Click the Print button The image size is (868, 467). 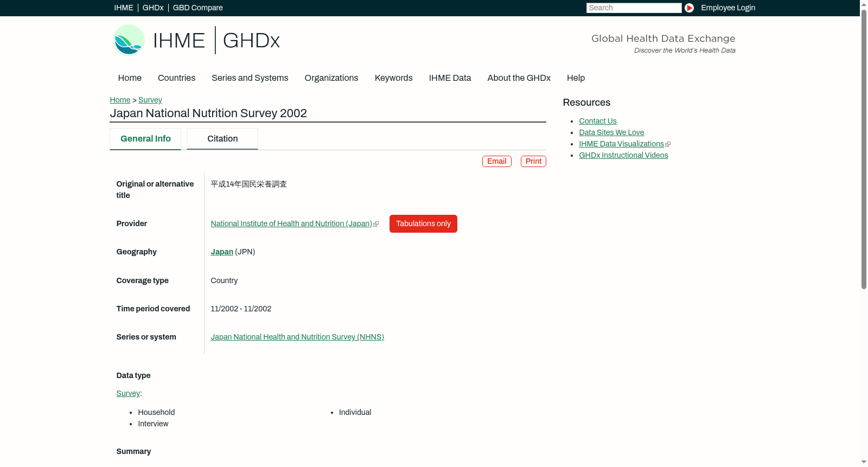(x=533, y=162)
